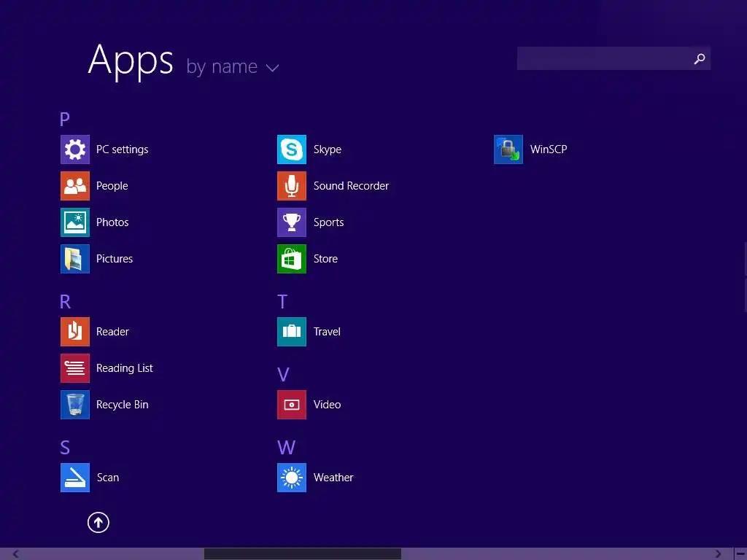Click the chevron next to 'by name'
The height and width of the screenshot is (560, 747).
click(272, 68)
